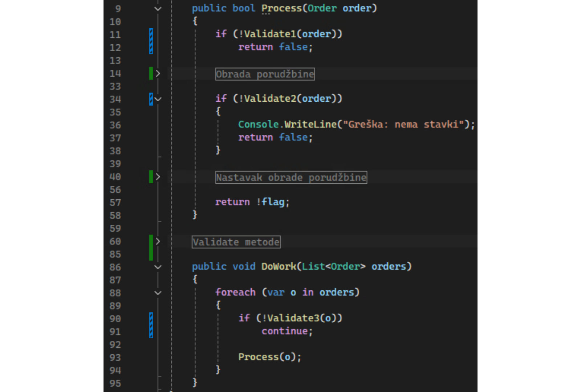The image size is (581, 392).
Task: Click the continue keyword on line 91
Action: point(285,331)
